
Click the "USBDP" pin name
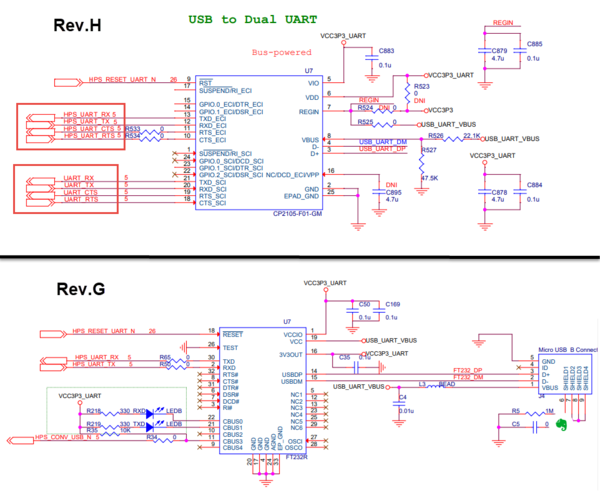coord(292,375)
